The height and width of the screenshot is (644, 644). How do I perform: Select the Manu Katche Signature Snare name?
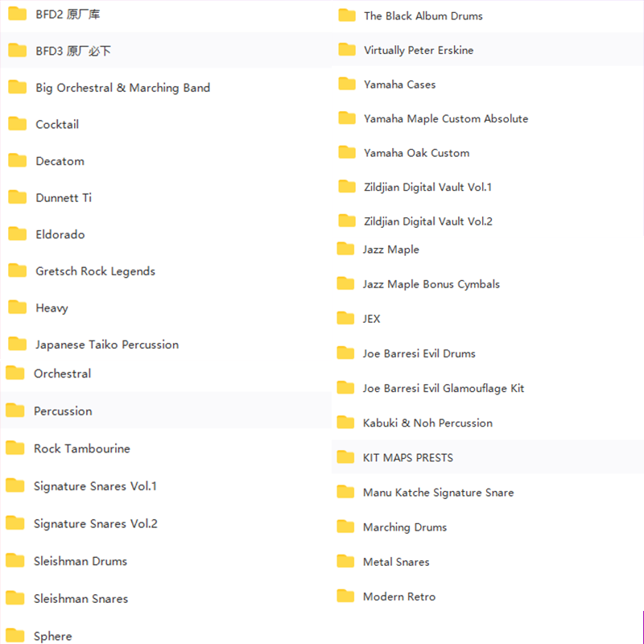[x=438, y=493]
